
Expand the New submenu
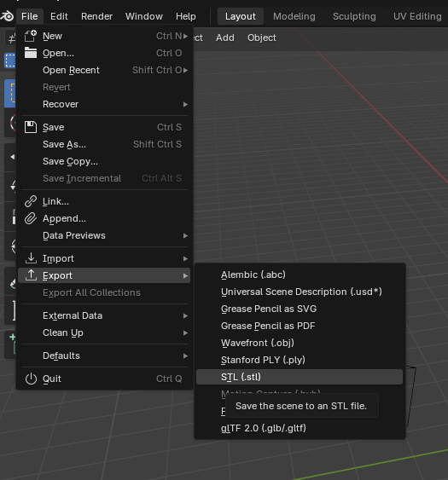(104, 36)
